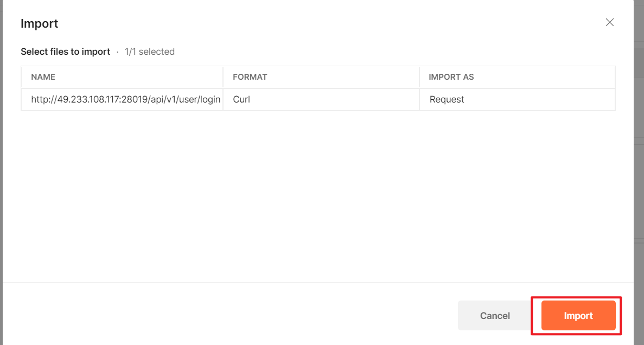644x345 pixels.
Task: Click the "Select files to import" label
Action: [65, 52]
